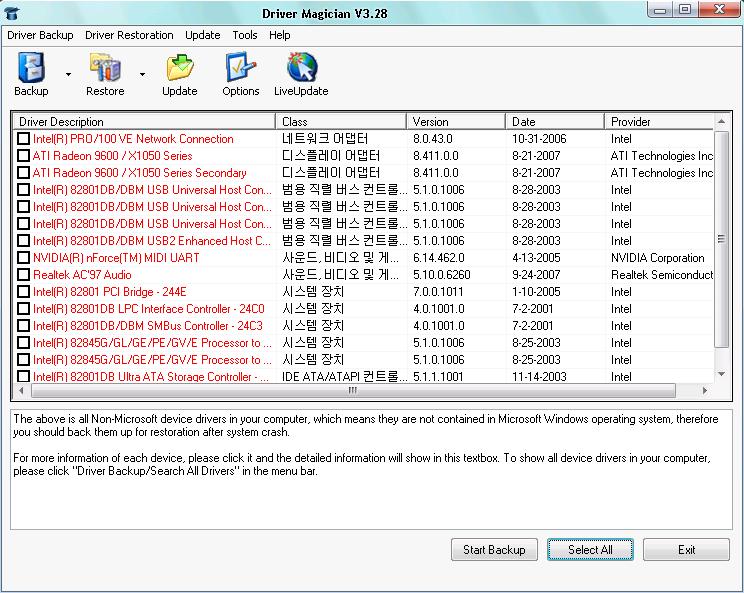Check the Realtek AC'97 Audio box
The image size is (744, 593).
(23, 275)
